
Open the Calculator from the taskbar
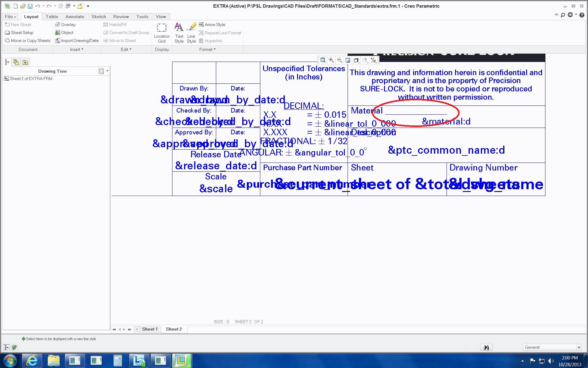coord(118,361)
